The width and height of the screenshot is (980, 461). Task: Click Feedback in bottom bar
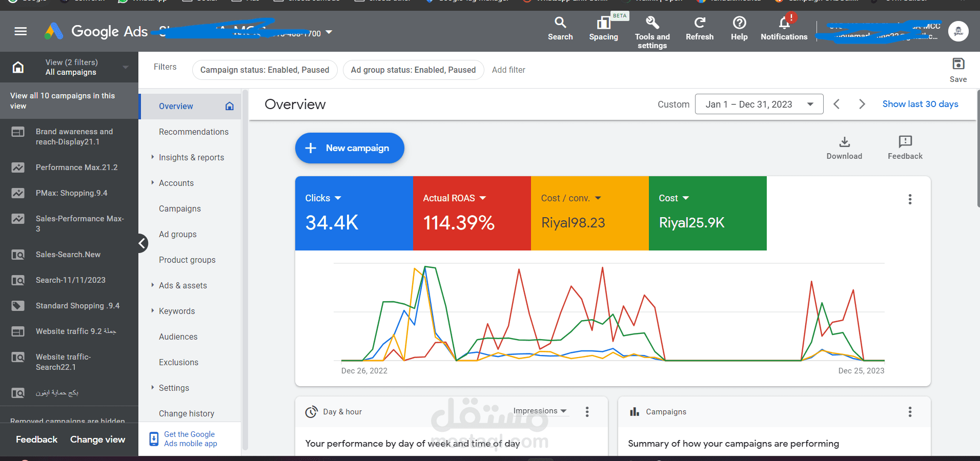click(x=36, y=439)
